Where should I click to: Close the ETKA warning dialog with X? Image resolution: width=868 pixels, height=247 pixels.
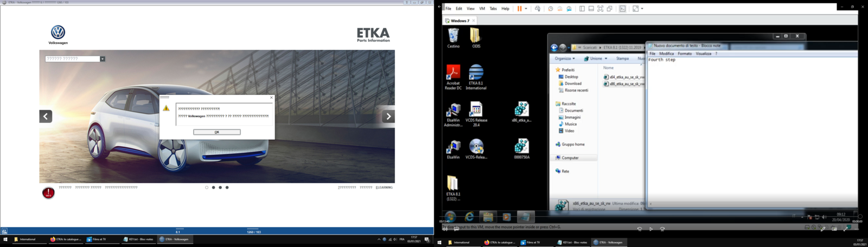[272, 97]
